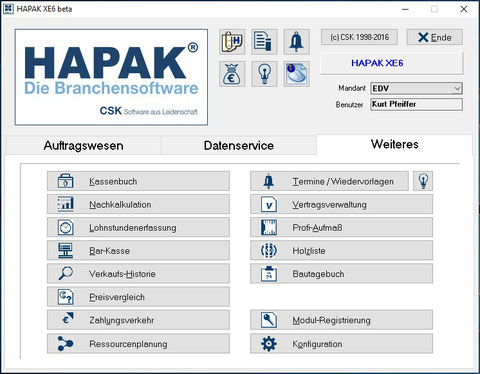The height and width of the screenshot is (374, 480).
Task: Close the HAPAK XE6 beta window
Action: (464, 9)
